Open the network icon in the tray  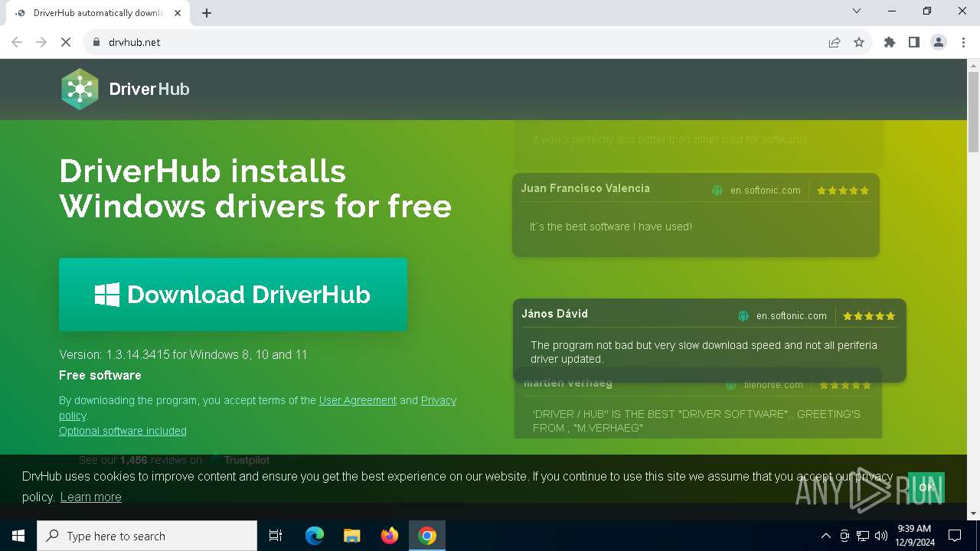[x=863, y=536]
